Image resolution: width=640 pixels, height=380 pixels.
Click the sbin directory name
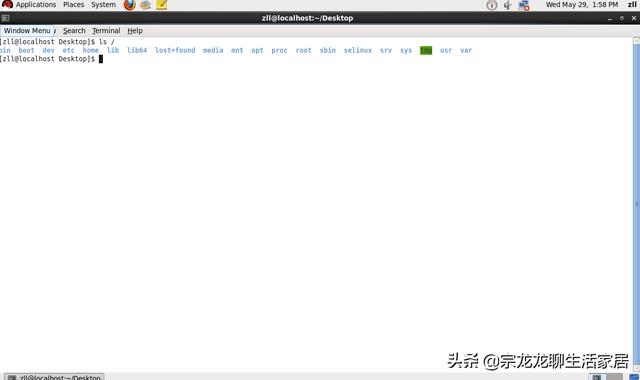point(327,50)
